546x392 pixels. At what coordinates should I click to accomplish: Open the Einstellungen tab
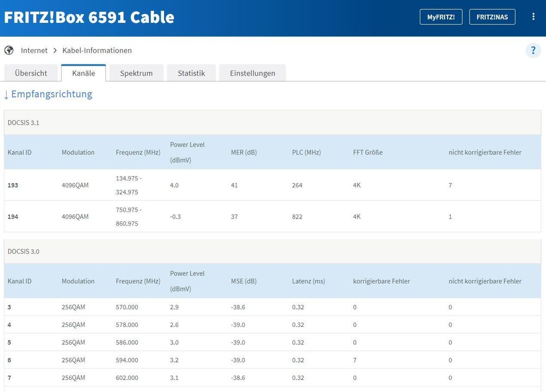(x=253, y=73)
